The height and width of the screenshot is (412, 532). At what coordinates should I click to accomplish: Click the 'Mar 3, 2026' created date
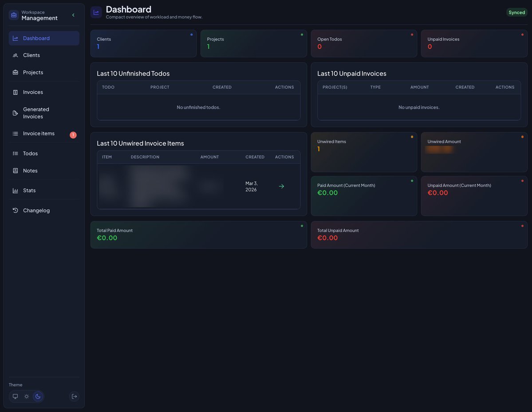(252, 186)
